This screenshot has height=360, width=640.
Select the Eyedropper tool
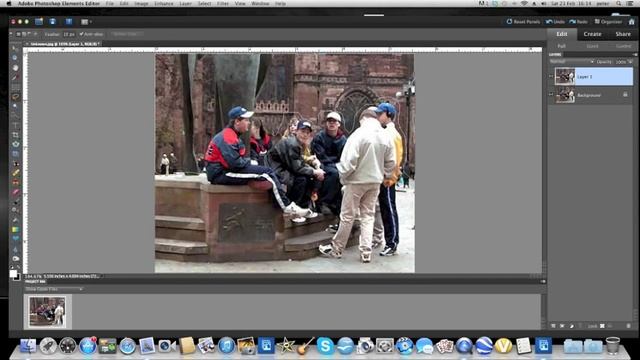coord(16,77)
